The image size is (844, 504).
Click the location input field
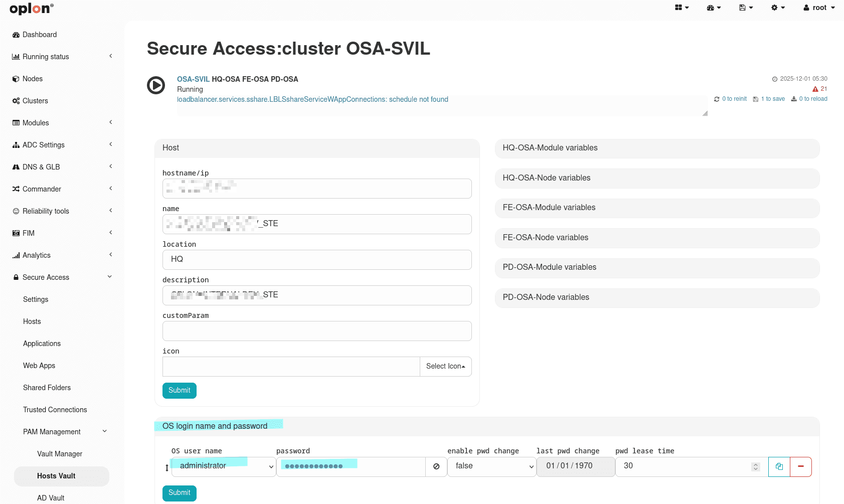317,260
